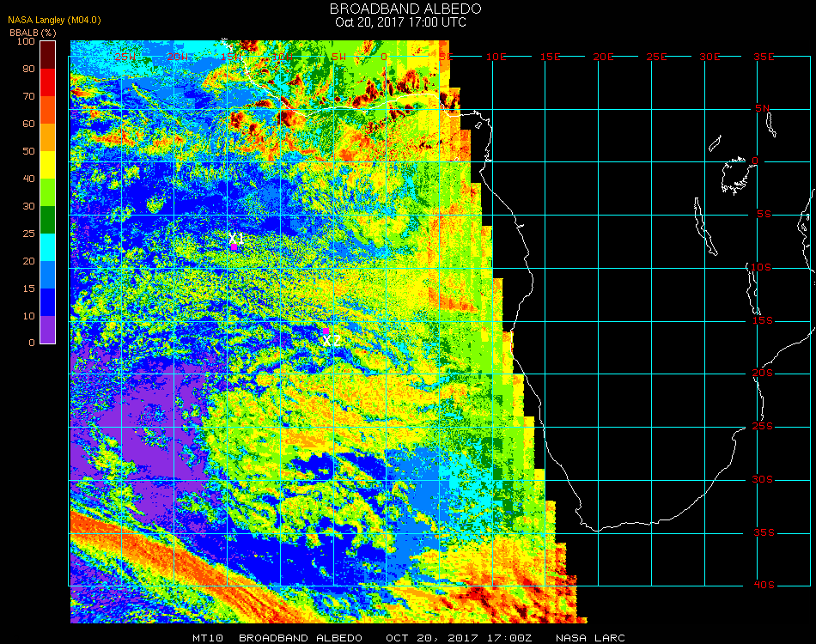Image resolution: width=816 pixels, height=644 pixels.
Task: Select the dark green 25-30 legend swatch
Action: [47, 220]
